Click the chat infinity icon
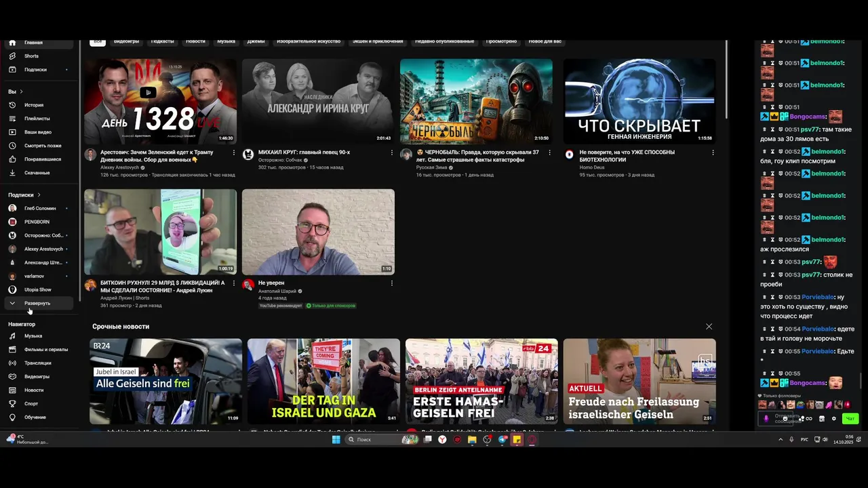Screen dimensions: 868x488 (809, 419)
